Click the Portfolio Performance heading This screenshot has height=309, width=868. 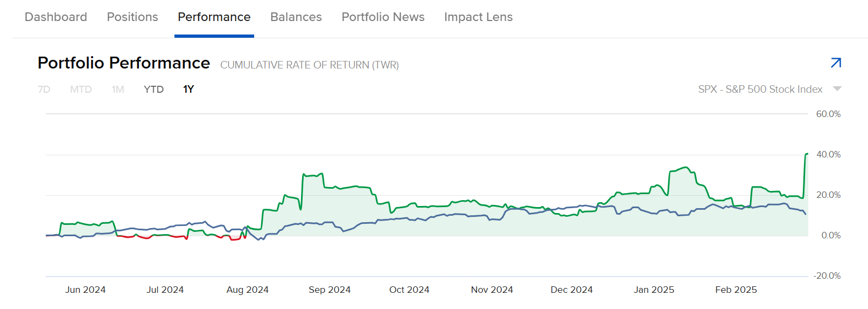click(124, 63)
